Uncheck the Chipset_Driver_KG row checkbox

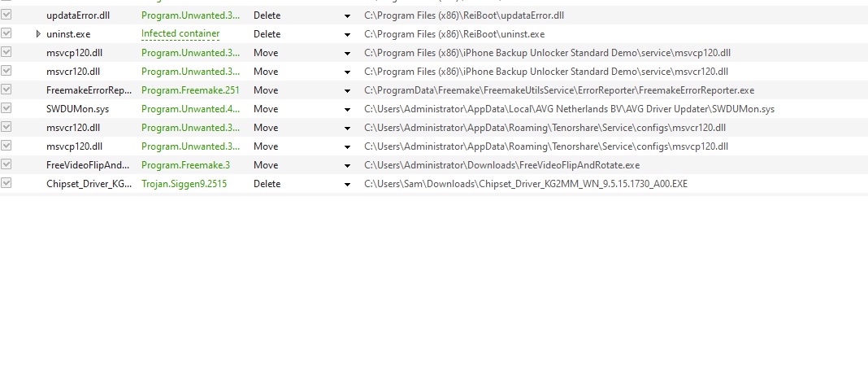[x=7, y=183]
